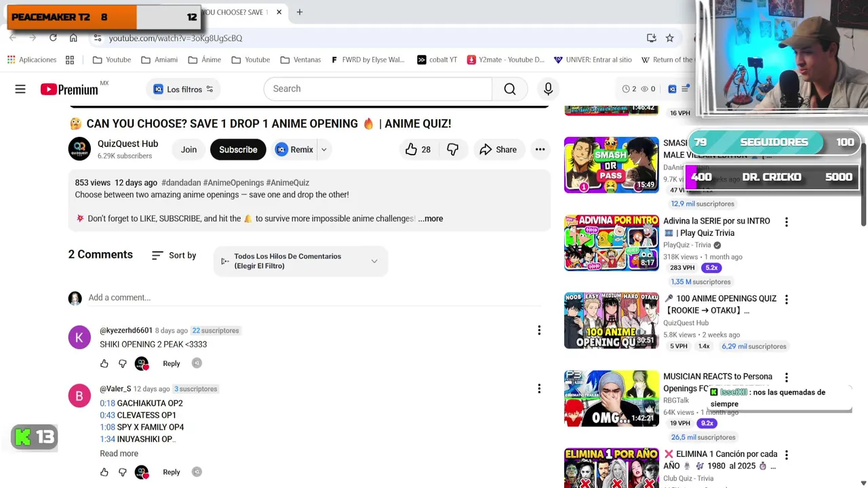Open a new browser tab
Image resolution: width=868 pixels, height=488 pixels.
pyautogui.click(x=299, y=12)
